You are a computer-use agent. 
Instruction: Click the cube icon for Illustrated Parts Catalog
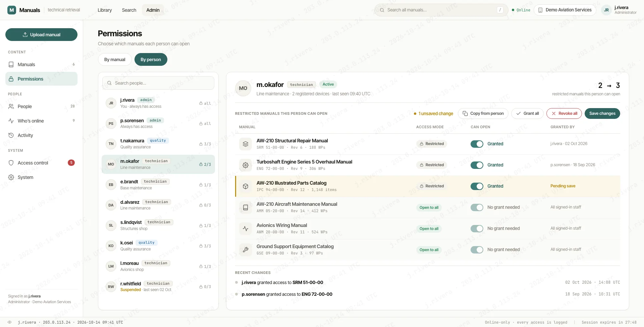click(x=246, y=186)
